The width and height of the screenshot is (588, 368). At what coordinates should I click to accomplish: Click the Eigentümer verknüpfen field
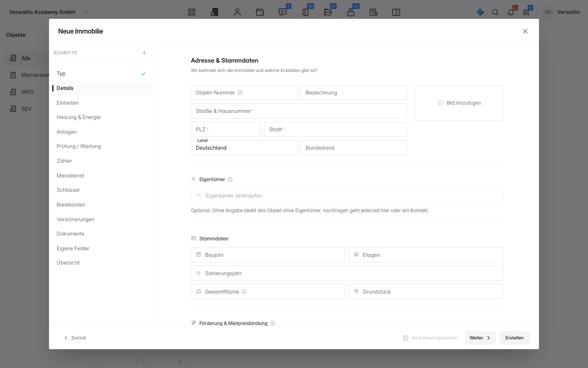coord(347,195)
